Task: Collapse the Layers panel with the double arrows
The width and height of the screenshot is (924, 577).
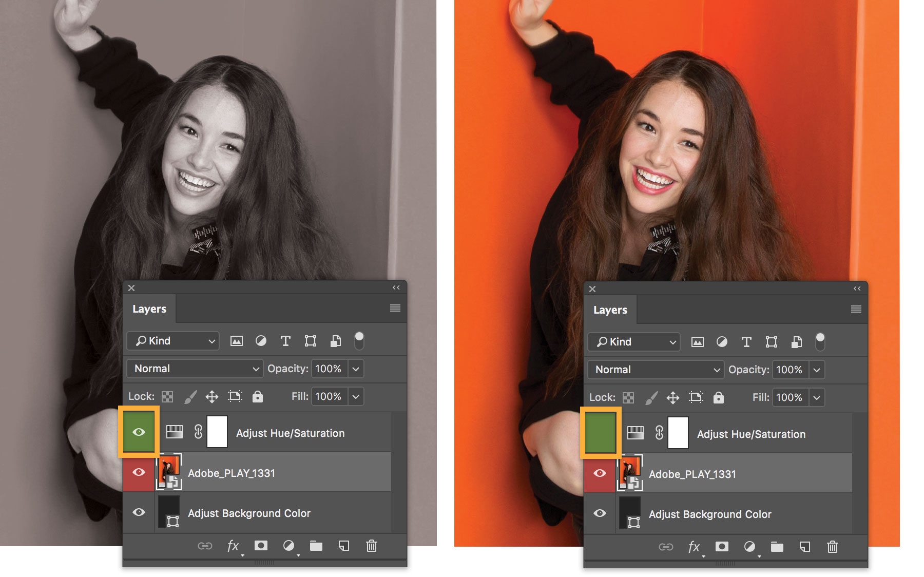Action: click(x=396, y=287)
